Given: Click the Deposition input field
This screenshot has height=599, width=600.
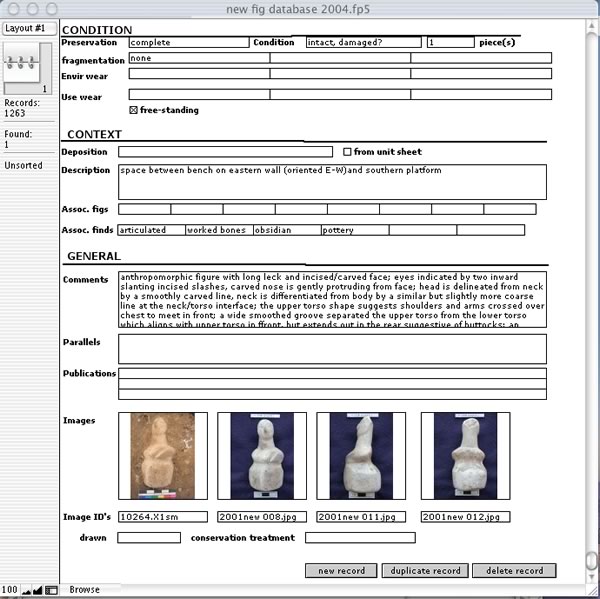Looking at the screenshot, I should [x=228, y=152].
